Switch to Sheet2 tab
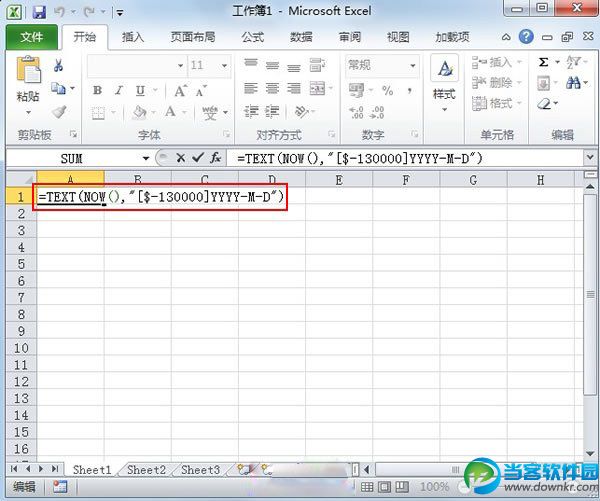Viewport: 600px width, 501px height. tap(147, 470)
